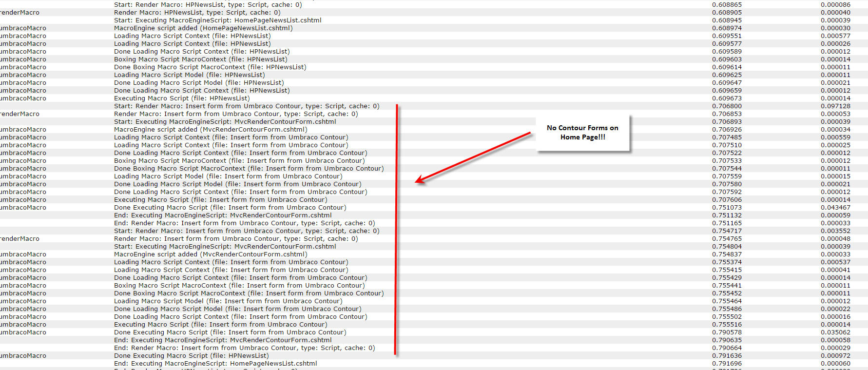Click the timestamp 0.791696
The image size is (868, 370).
(727, 364)
